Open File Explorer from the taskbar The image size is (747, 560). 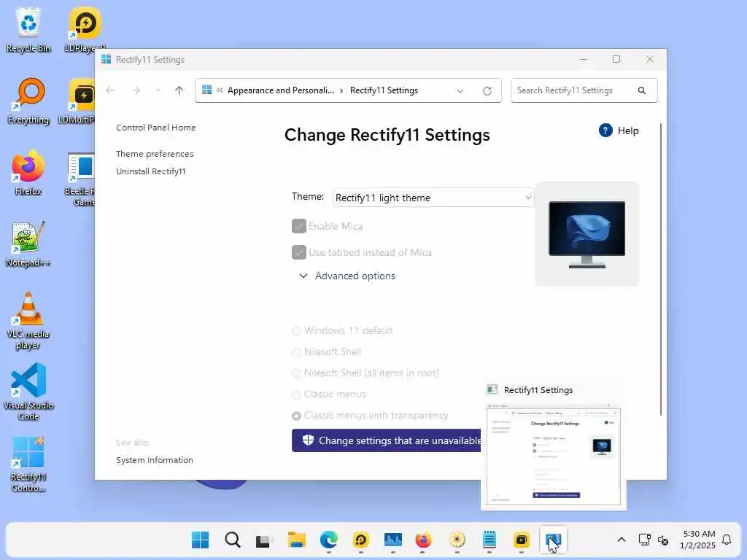(x=296, y=540)
